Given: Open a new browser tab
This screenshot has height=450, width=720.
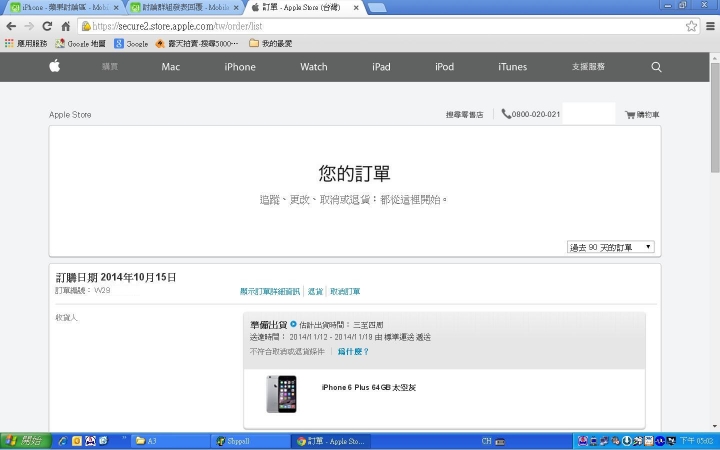Looking at the screenshot, I should pos(377,7).
